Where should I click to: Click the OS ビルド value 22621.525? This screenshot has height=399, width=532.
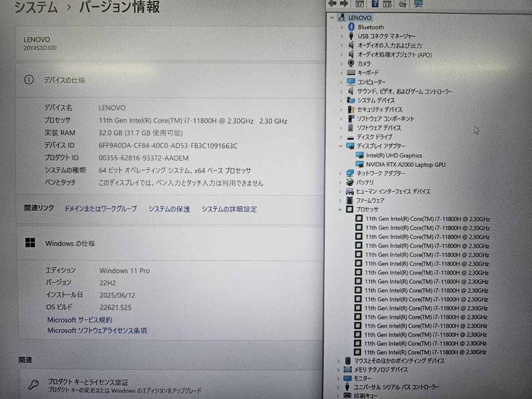point(115,307)
